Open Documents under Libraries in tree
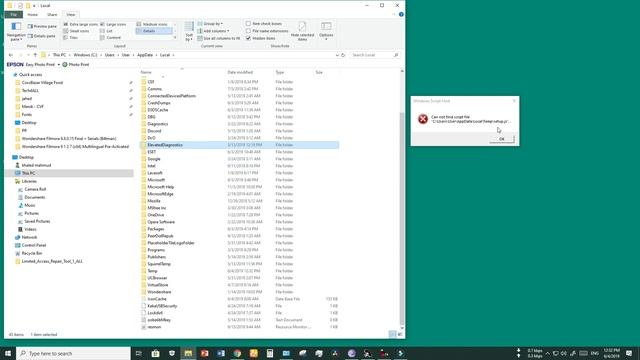This screenshot has height=360, width=640. [x=35, y=197]
